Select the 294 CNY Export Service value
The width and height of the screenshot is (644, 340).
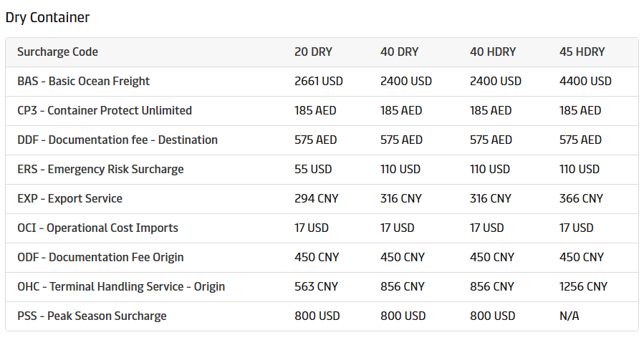pyautogui.click(x=316, y=199)
